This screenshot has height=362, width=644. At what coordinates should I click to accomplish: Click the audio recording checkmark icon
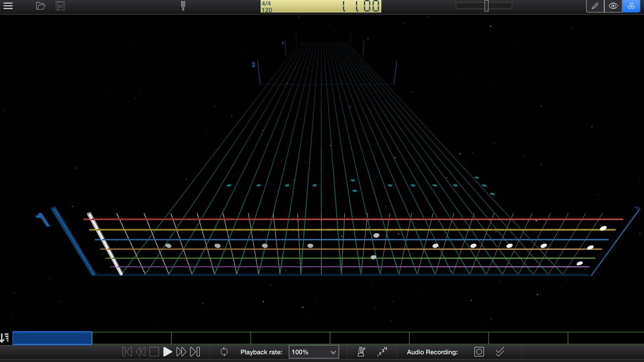500,352
